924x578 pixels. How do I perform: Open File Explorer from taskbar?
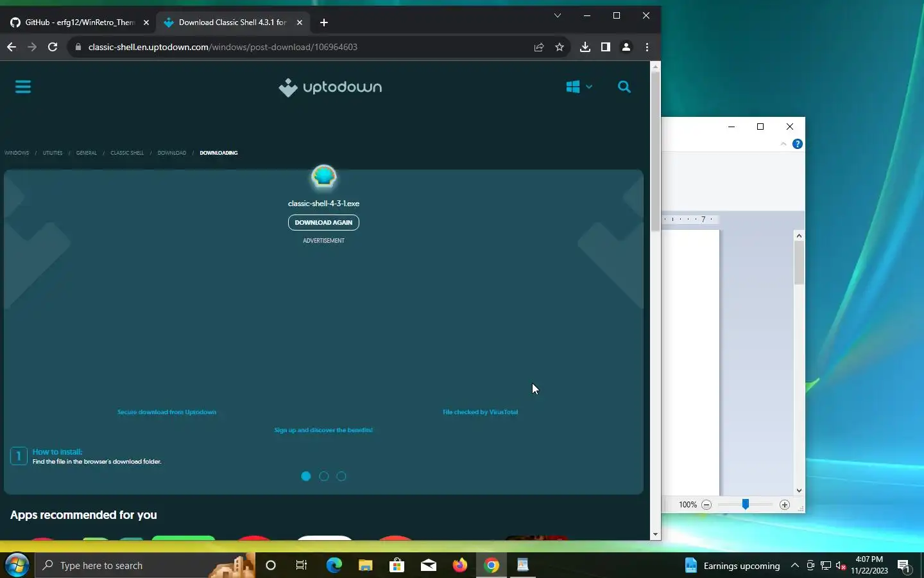(x=365, y=565)
